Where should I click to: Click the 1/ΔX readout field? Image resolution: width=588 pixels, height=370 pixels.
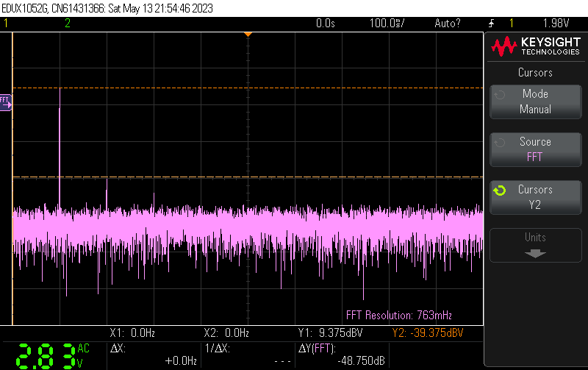tap(248, 355)
